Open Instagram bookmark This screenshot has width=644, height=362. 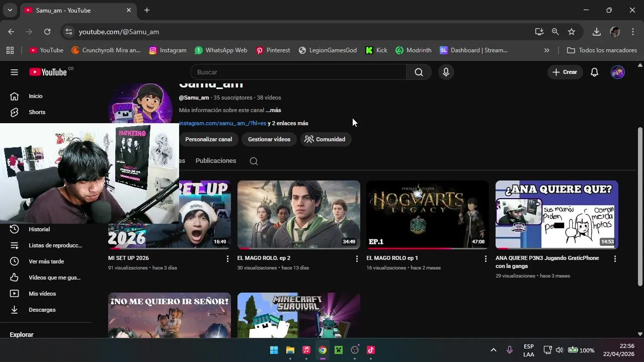point(168,50)
